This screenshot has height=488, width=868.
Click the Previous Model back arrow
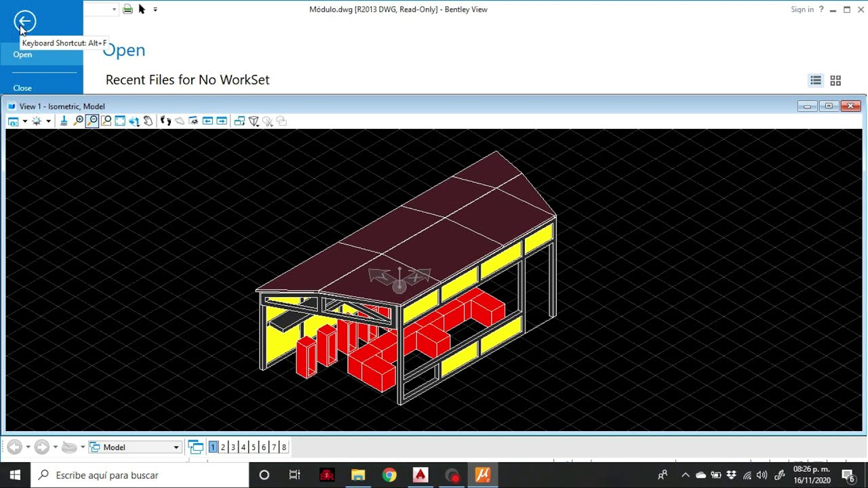tap(15, 447)
